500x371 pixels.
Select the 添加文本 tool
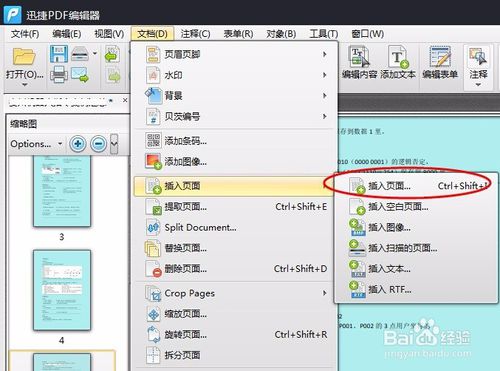pyautogui.click(x=398, y=63)
